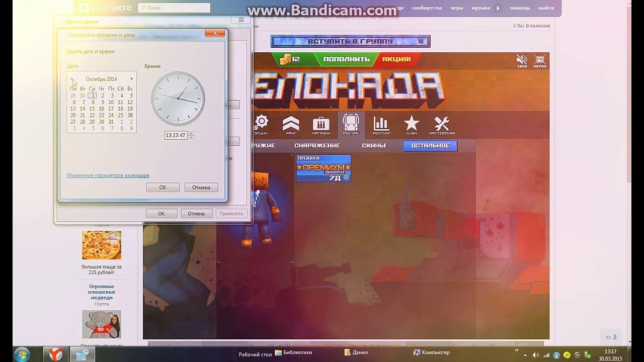Viewport: 644px width, 362px height.
Task: Open the Windows Start menu
Action: 22,354
